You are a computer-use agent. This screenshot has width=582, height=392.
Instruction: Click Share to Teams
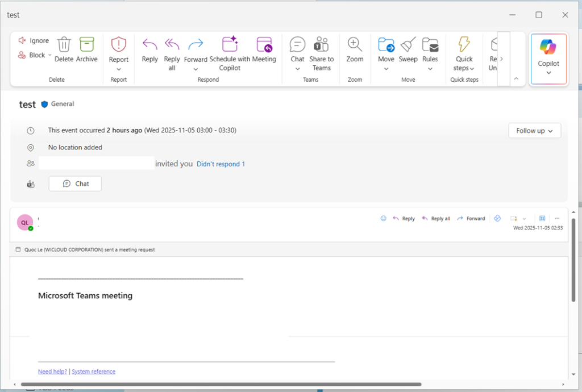click(x=322, y=53)
